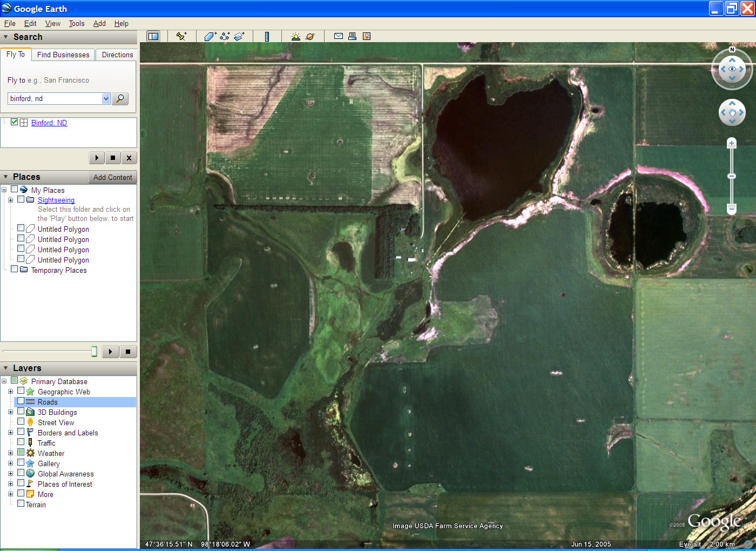Click the Street View pegman icon

[x=30, y=422]
